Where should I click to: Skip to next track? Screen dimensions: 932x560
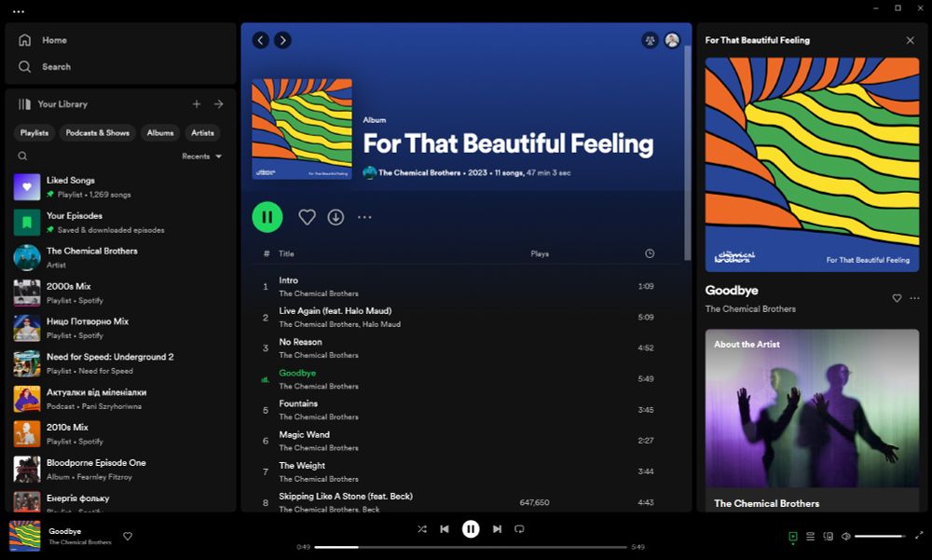(x=497, y=529)
